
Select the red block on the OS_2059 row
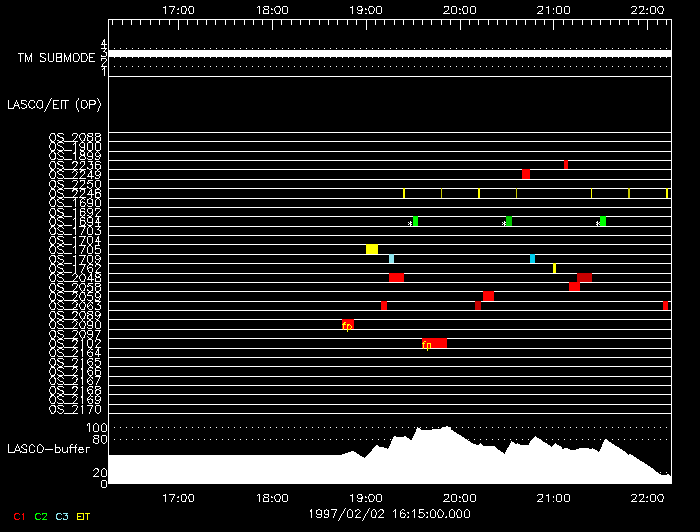click(x=488, y=296)
